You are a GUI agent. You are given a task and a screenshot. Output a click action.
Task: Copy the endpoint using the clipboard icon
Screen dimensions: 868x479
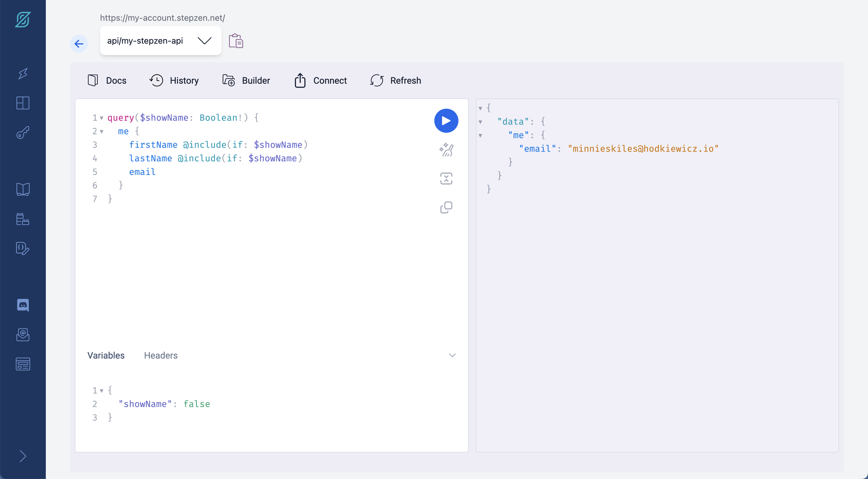236,41
